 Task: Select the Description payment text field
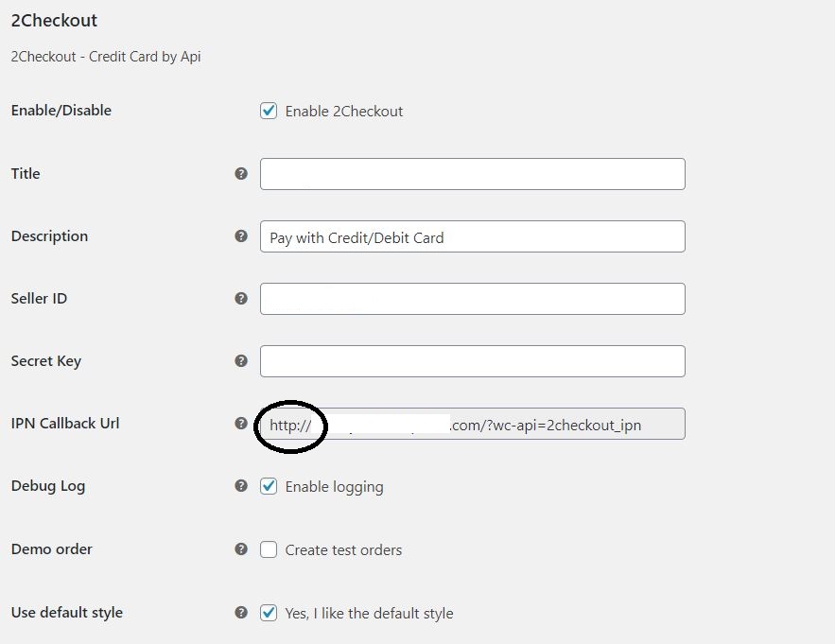pyautogui.click(x=472, y=236)
